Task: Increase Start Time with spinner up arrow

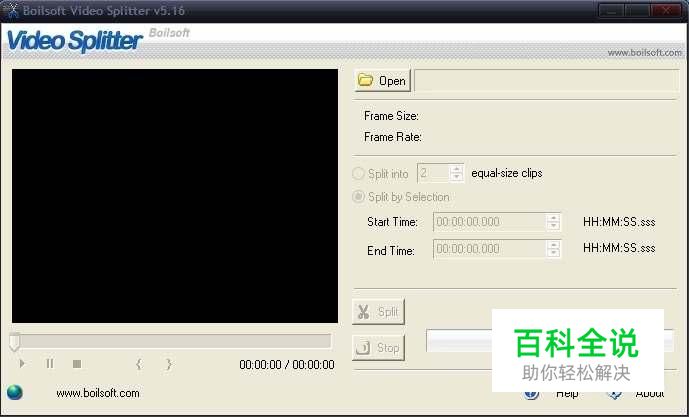Action: point(554,218)
